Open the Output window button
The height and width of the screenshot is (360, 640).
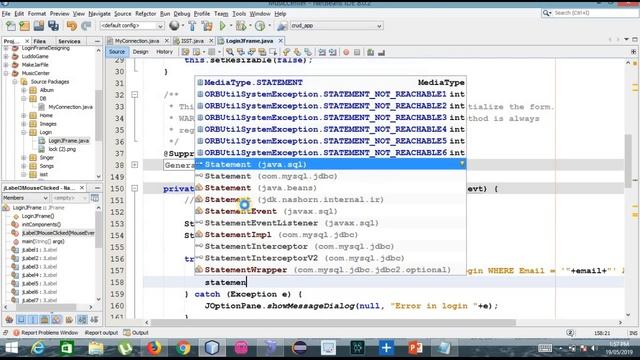(136, 333)
